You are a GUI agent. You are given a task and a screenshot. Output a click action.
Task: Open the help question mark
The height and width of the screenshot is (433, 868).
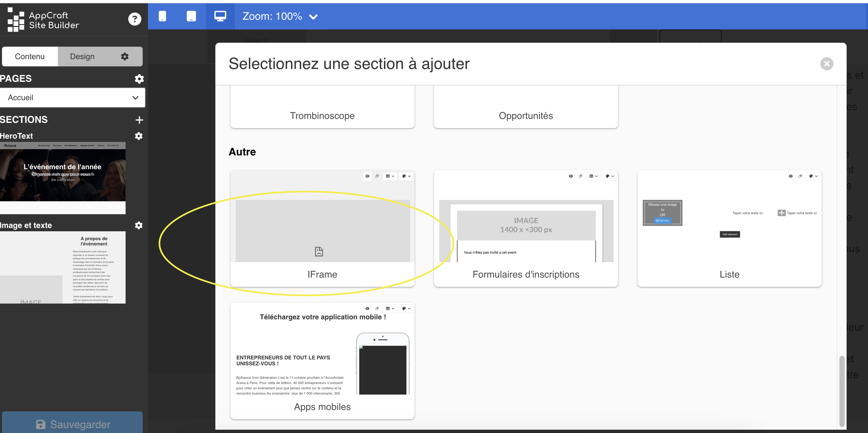[134, 19]
